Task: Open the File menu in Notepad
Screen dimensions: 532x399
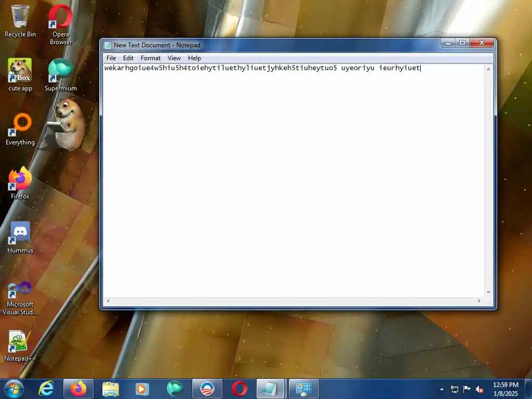Action: [111, 58]
